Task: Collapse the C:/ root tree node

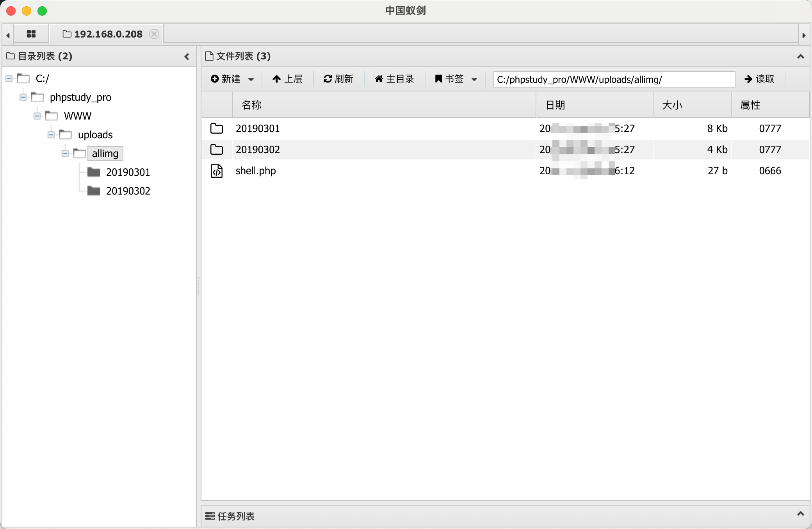Action: 9,79
